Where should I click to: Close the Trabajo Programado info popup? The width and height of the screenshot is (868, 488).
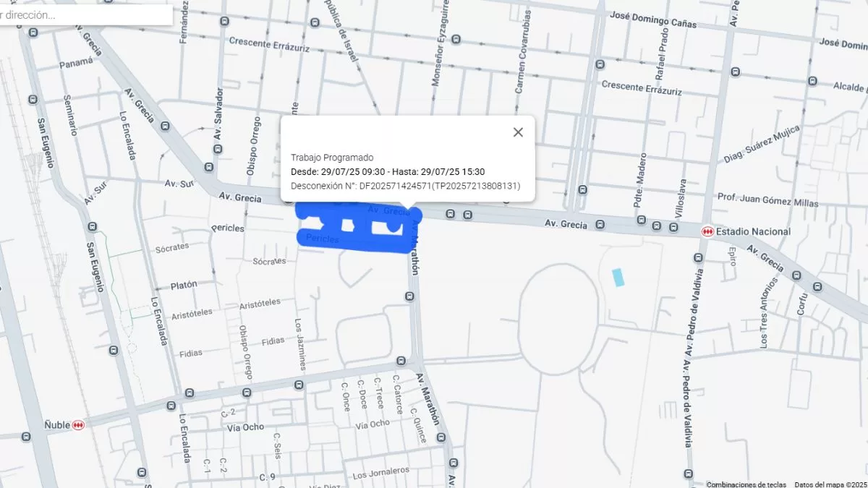click(518, 132)
